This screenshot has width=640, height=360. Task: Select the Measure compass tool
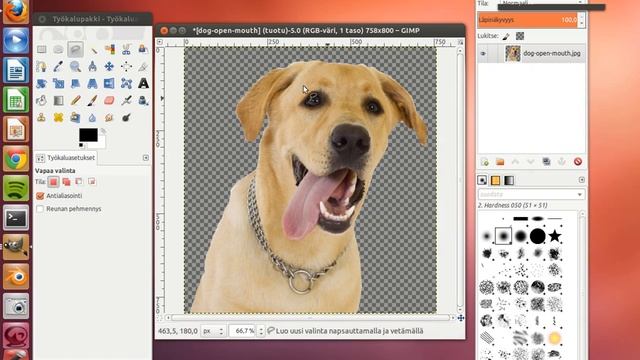[93, 66]
